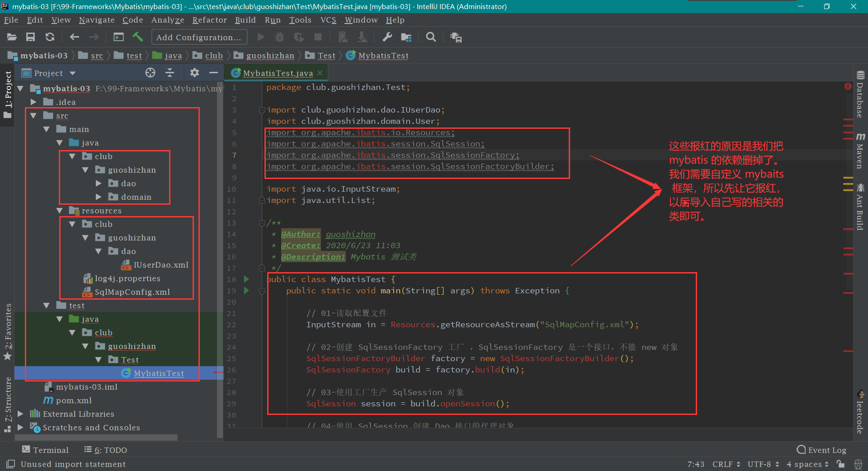
Task: Collapse the resources folder in tree
Action: pyautogui.click(x=60, y=211)
